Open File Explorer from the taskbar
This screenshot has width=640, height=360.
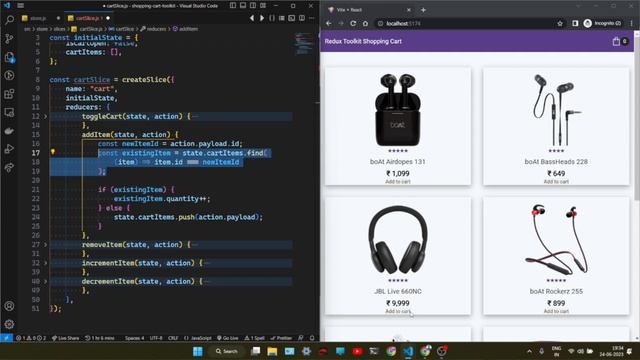point(272,351)
